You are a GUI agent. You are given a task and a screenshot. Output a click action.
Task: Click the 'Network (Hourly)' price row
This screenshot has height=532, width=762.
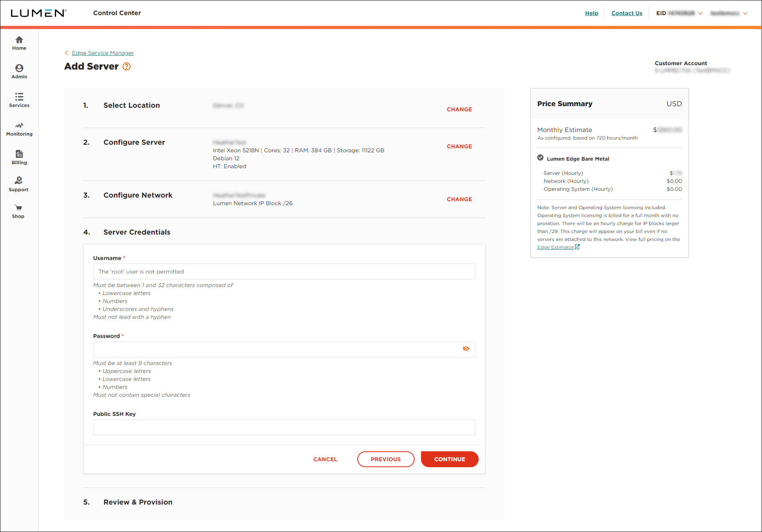click(612, 181)
